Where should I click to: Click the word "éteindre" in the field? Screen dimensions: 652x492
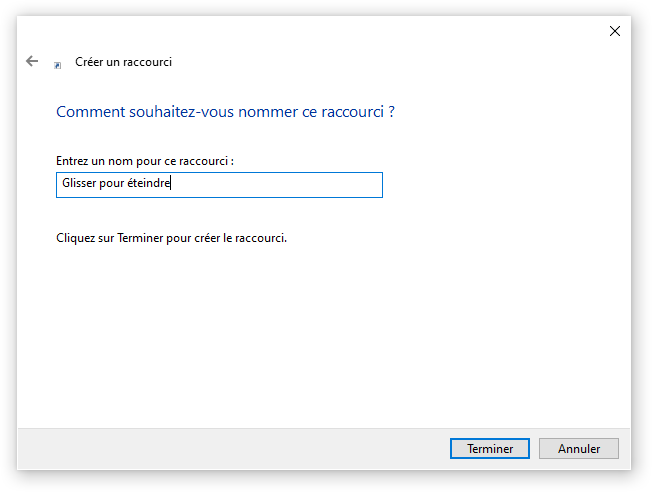coord(148,183)
